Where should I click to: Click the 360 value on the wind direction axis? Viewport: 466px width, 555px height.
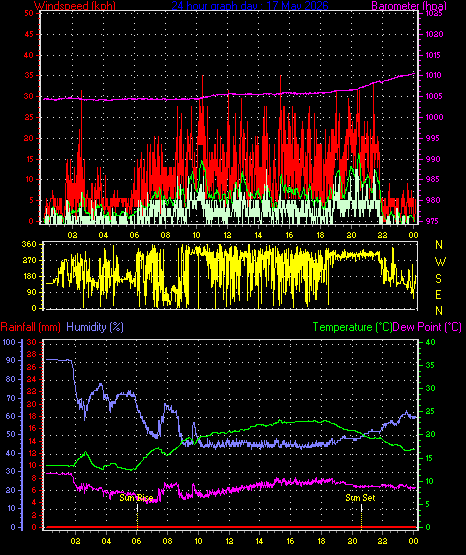(29, 244)
